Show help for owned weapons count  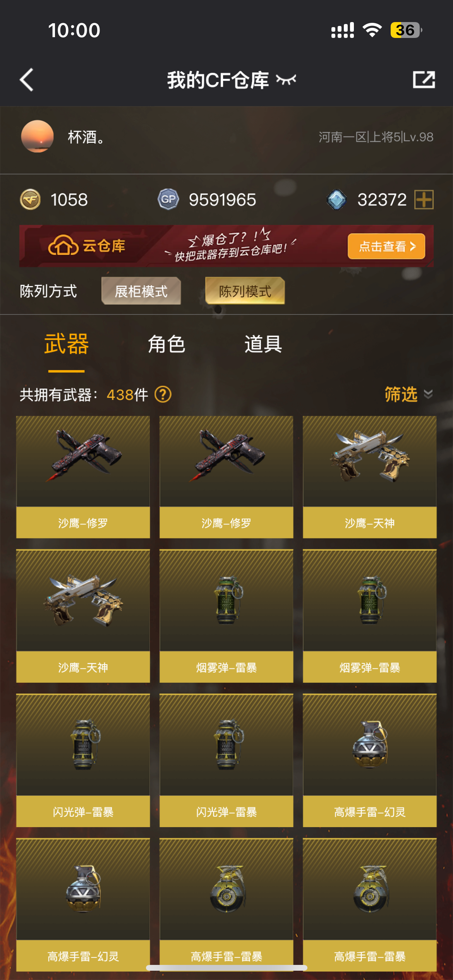(x=163, y=395)
